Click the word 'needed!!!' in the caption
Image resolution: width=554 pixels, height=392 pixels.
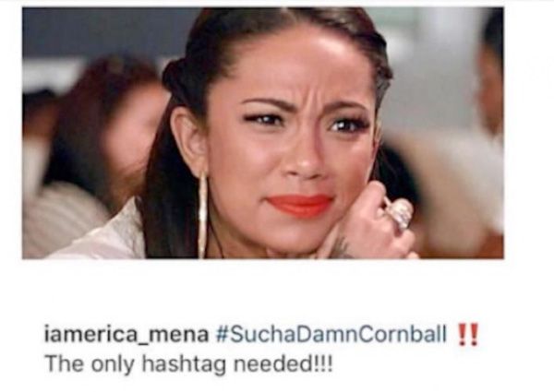point(283,363)
